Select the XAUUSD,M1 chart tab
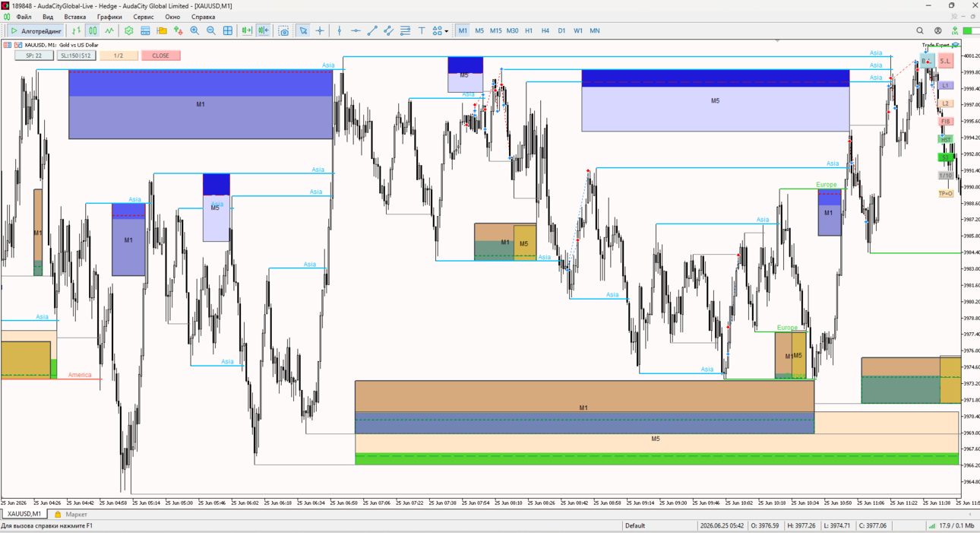The width and height of the screenshot is (980, 533). (x=24, y=514)
